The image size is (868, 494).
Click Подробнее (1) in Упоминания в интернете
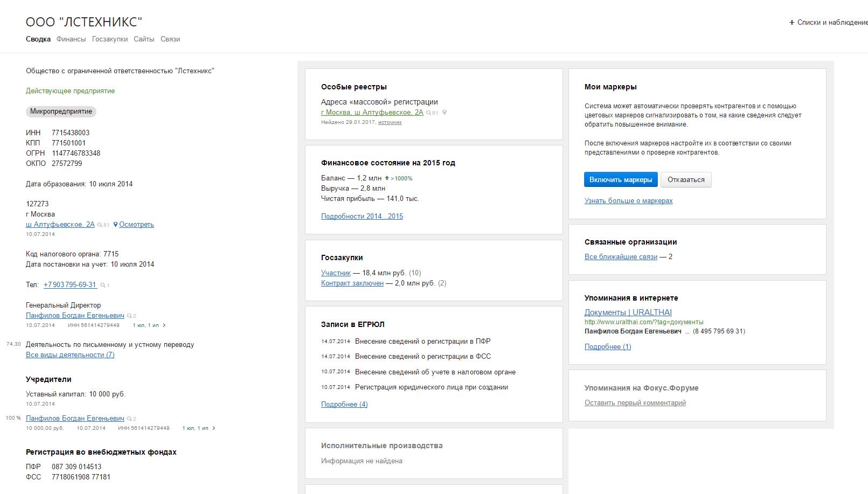pos(608,346)
